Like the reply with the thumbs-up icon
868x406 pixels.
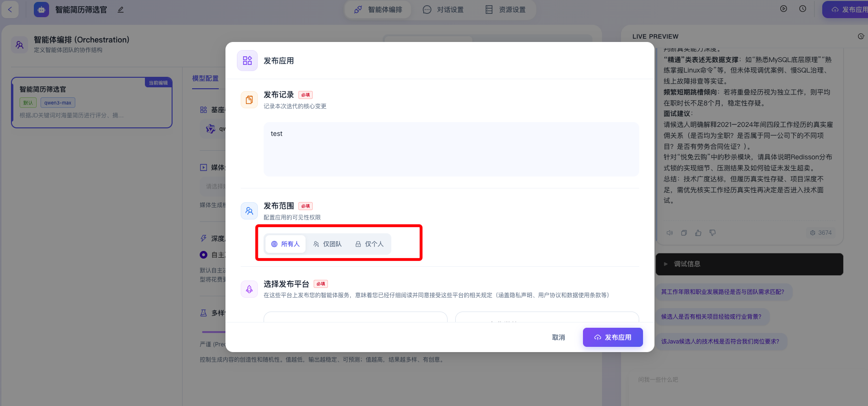point(698,233)
